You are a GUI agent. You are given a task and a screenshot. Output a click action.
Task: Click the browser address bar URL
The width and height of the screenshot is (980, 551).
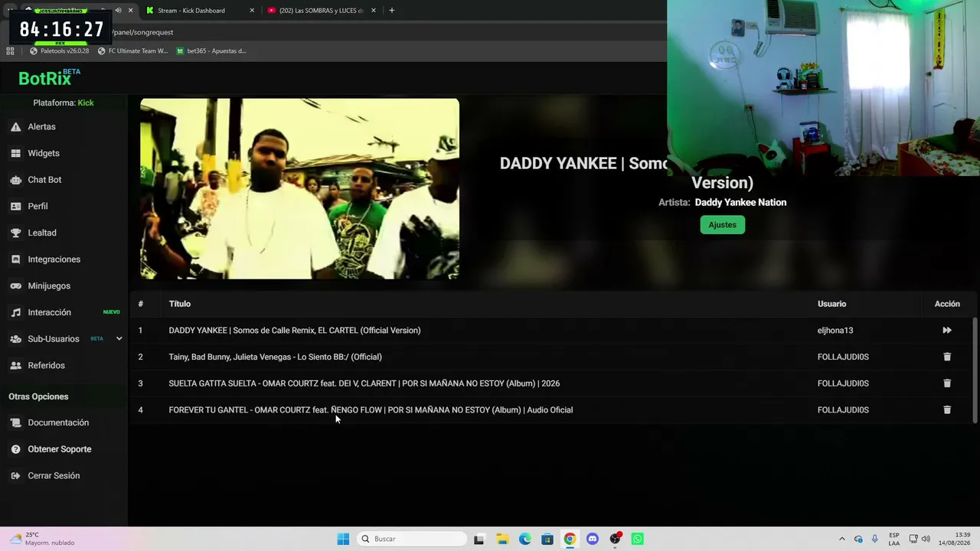tap(142, 32)
